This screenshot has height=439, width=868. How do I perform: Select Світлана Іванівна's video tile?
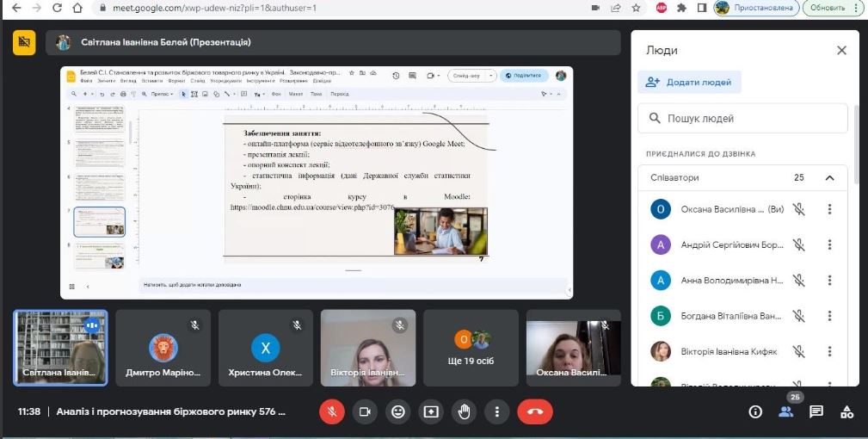click(x=60, y=348)
